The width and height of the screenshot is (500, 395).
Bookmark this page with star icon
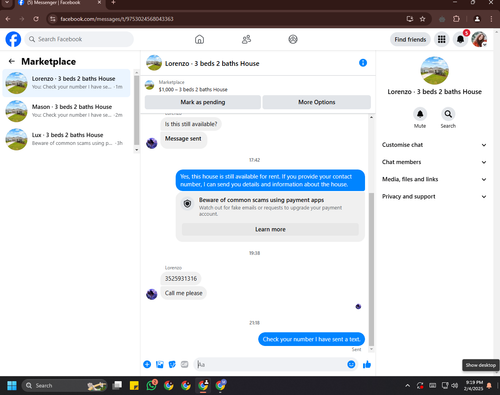click(x=423, y=19)
